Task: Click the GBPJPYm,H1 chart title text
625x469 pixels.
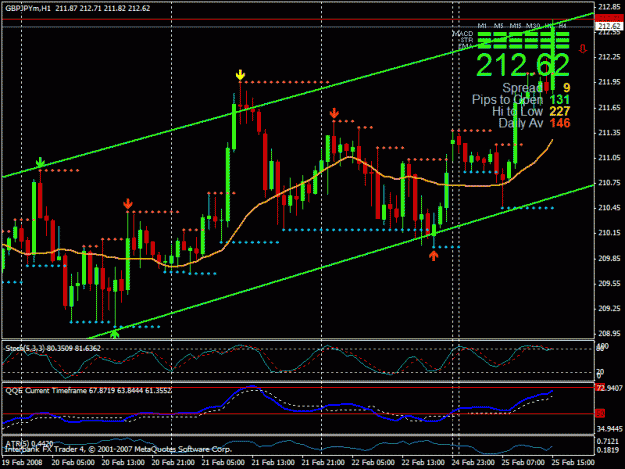Action: point(28,8)
